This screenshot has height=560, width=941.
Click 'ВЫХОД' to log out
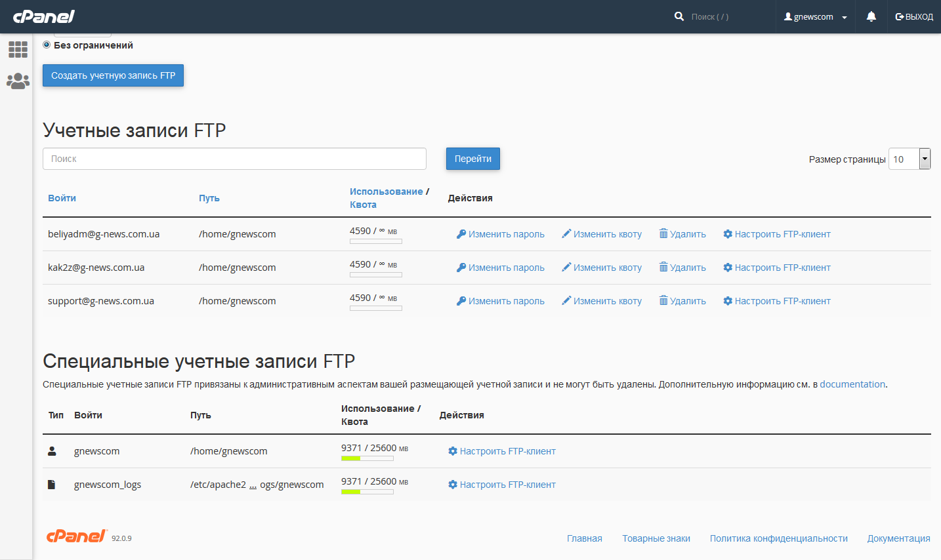click(914, 17)
